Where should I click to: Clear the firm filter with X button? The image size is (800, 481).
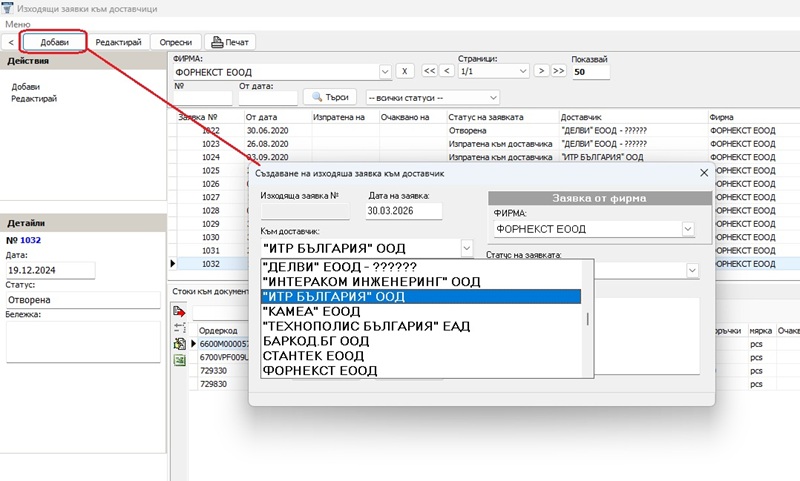402,72
